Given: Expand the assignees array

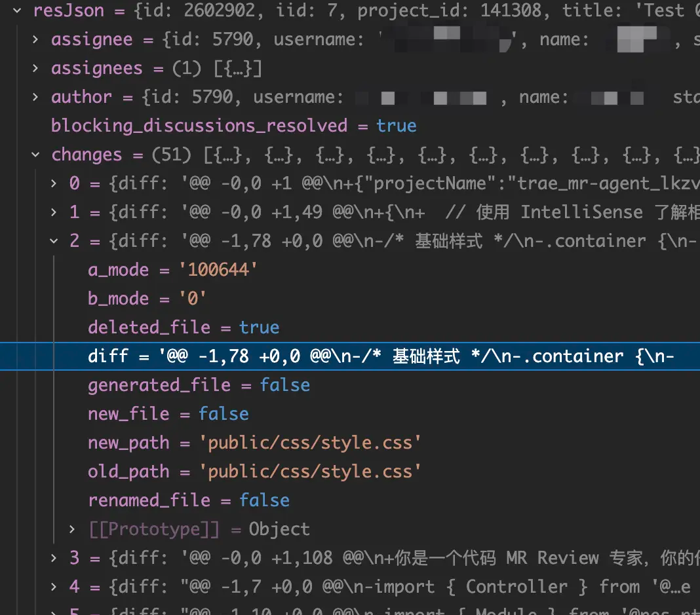Looking at the screenshot, I should tap(35, 68).
